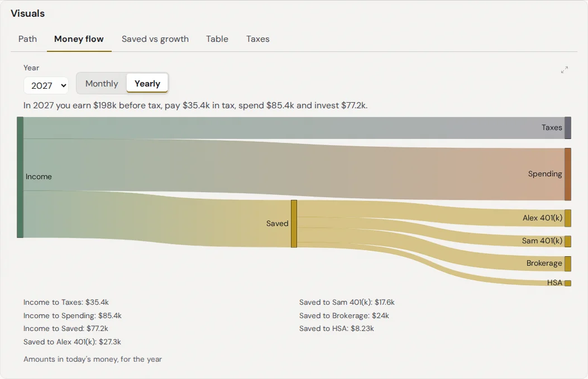Click the 2027 summary sentence
588x379 pixels.
pyautogui.click(x=195, y=105)
